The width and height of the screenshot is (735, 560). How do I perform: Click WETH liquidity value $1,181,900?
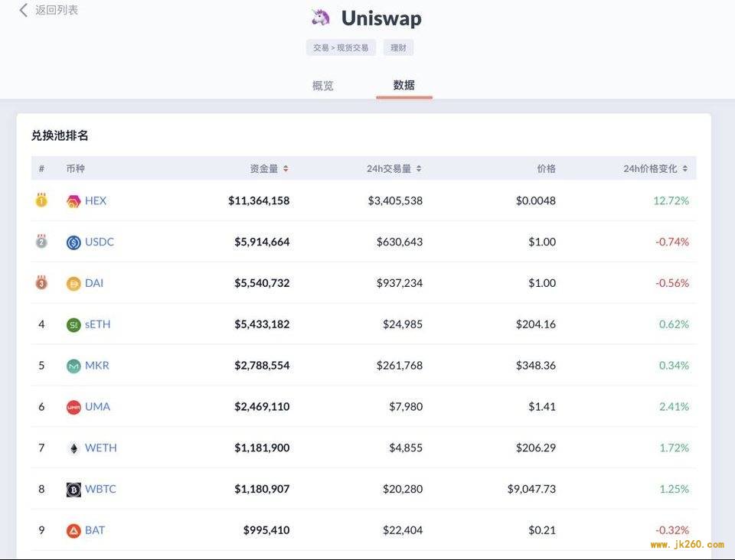tap(262, 448)
